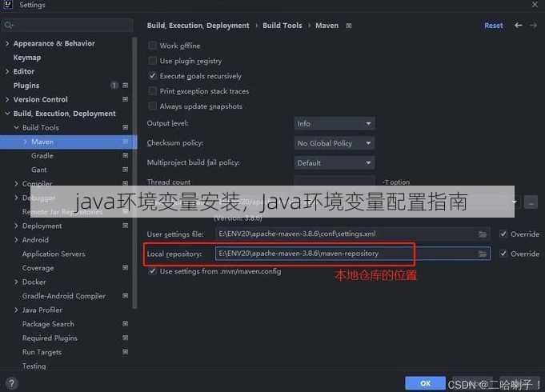The image size is (545, 392).
Task: Click the breadcrumb project icon next to Maven
Action: point(349,26)
